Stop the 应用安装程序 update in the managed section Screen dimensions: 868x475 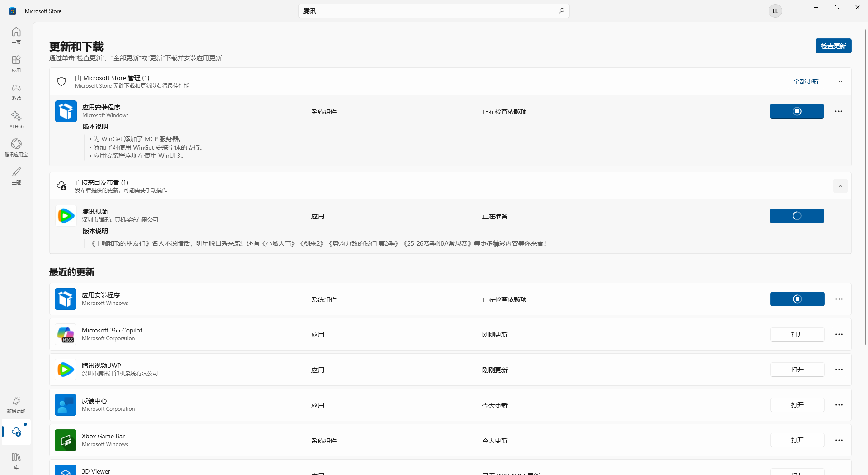click(797, 111)
